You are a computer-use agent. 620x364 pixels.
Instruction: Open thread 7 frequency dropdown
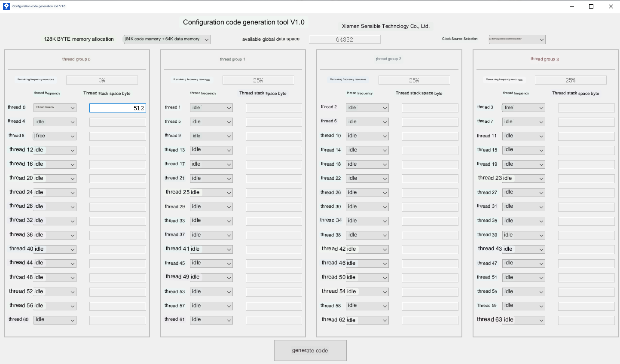coord(524,122)
